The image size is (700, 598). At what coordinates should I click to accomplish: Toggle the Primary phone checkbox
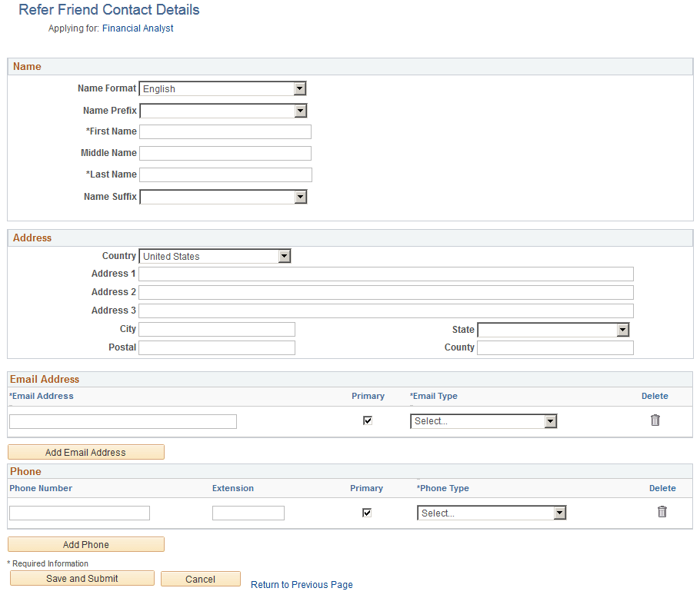coord(366,512)
